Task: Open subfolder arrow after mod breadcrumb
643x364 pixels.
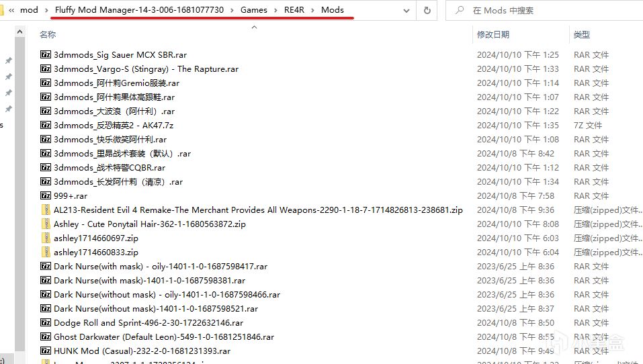Action: pos(46,10)
